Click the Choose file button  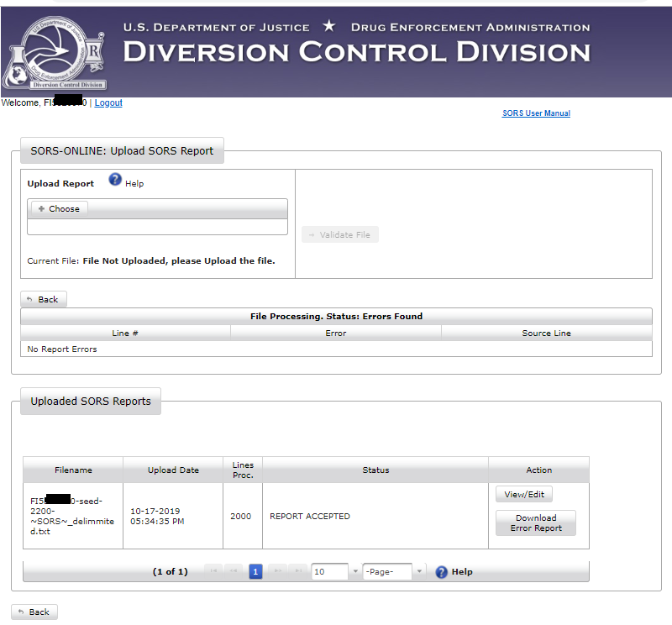click(60, 209)
